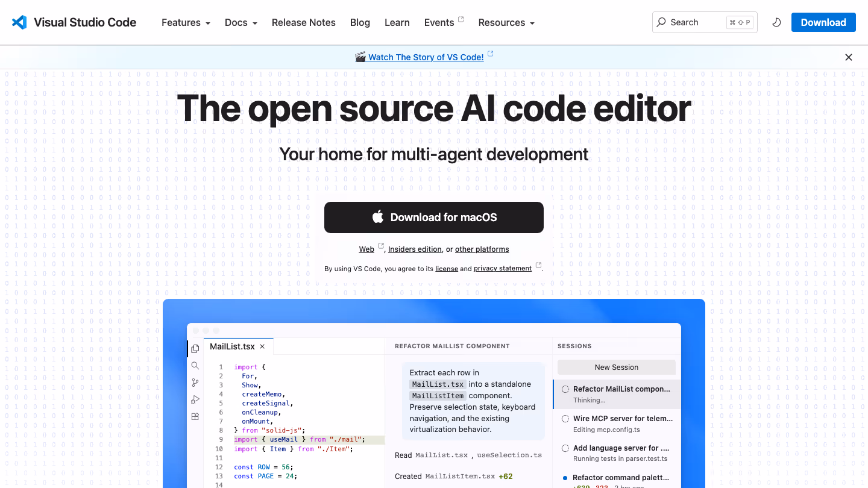Open the license link
868x488 pixels.
point(447,269)
